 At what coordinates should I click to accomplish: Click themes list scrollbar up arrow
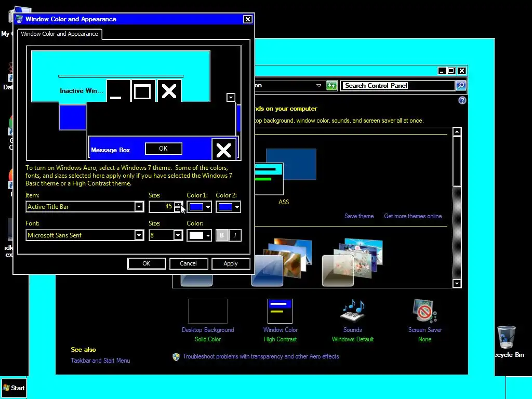tap(457, 131)
